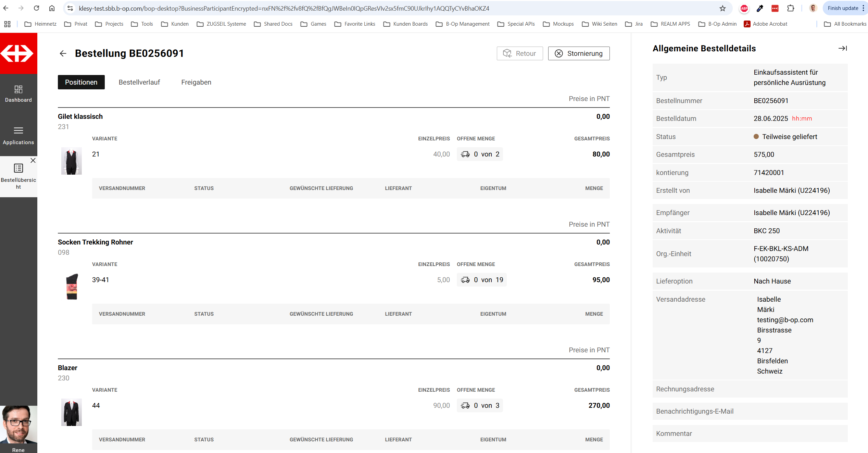Select the Positionen tab
Screen dimensions: 868x453
click(x=81, y=82)
